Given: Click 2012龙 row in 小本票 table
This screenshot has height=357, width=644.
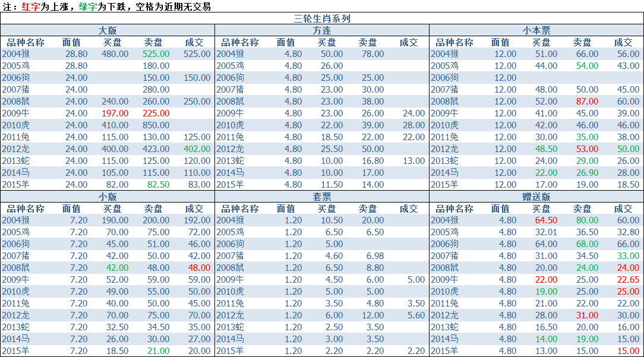Looking at the screenshot, I should click(536, 149).
